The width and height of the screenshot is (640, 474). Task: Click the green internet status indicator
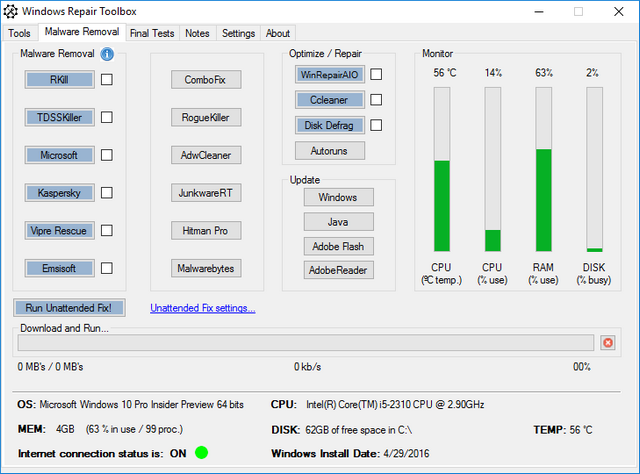(201, 453)
